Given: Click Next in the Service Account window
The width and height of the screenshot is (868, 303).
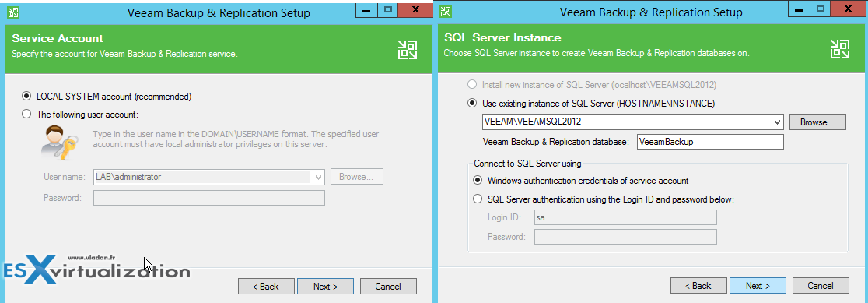Looking at the screenshot, I should [x=325, y=287].
